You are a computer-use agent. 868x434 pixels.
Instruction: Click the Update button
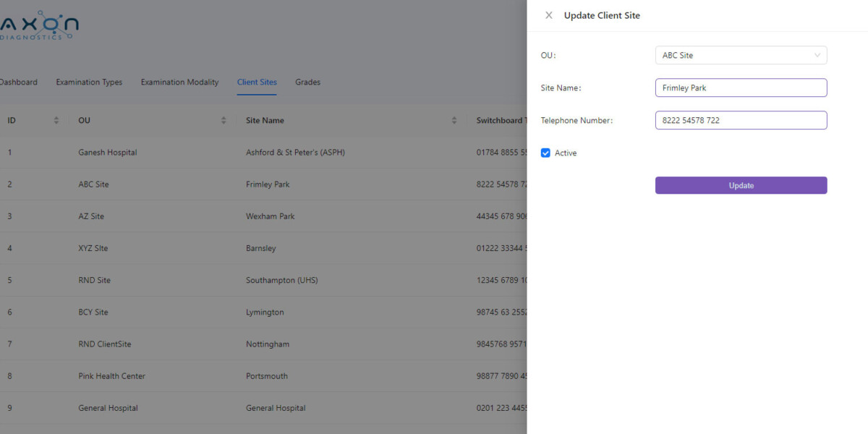[x=741, y=185]
